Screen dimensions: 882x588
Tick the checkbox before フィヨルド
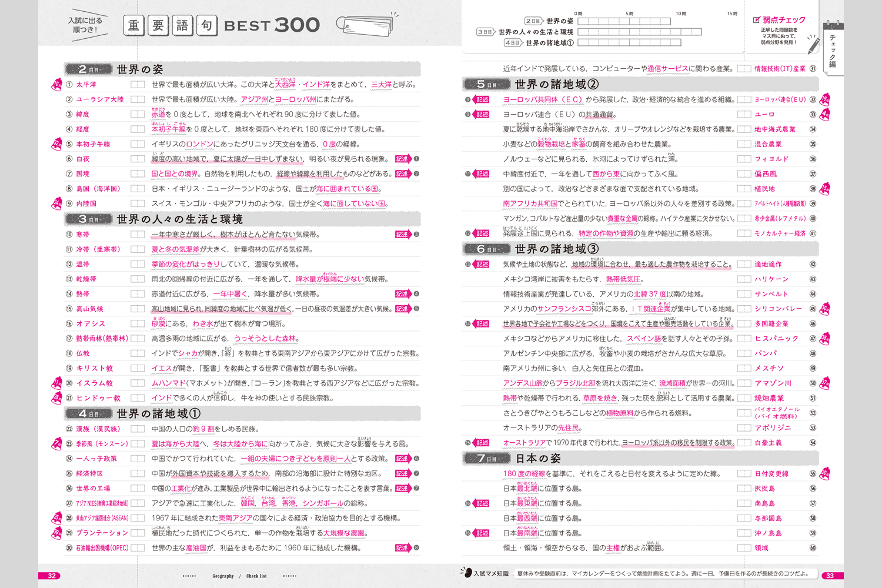(744, 159)
